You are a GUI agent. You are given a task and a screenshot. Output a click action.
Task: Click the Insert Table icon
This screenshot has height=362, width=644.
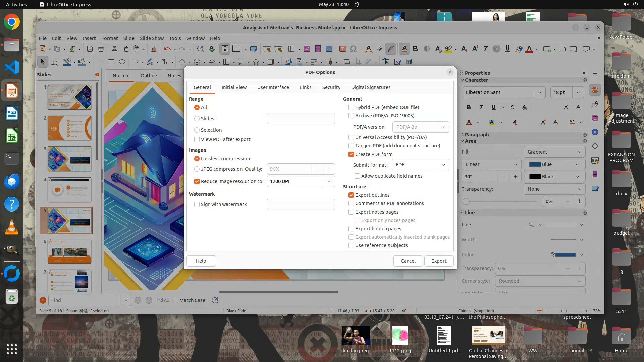291,49
